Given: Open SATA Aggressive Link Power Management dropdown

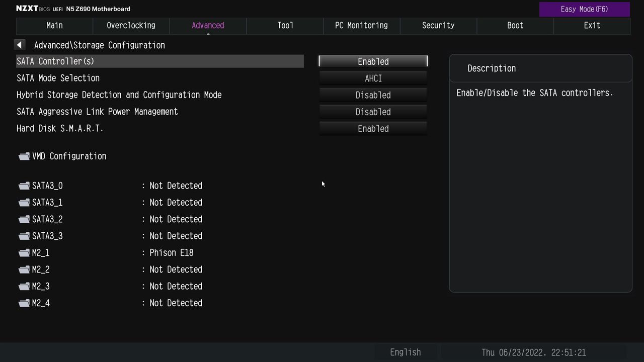Looking at the screenshot, I should pos(373,112).
